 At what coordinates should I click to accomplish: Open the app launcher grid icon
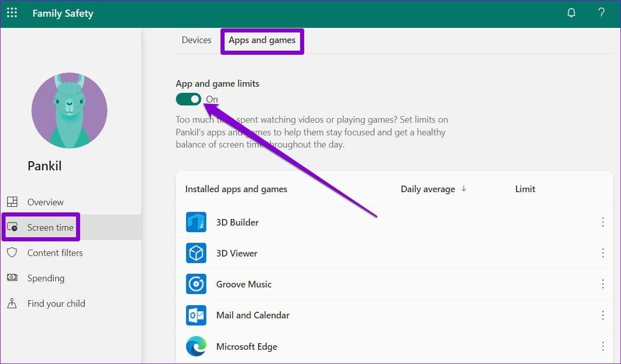tap(12, 13)
